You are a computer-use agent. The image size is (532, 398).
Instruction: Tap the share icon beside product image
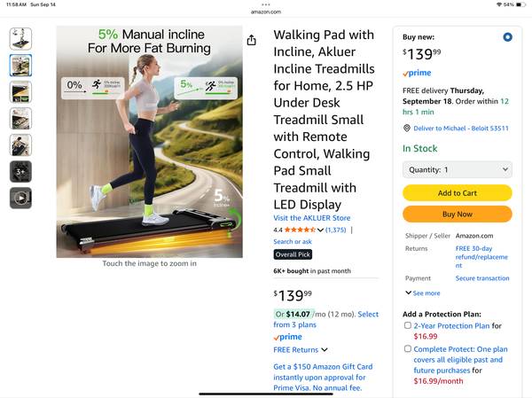(x=252, y=40)
